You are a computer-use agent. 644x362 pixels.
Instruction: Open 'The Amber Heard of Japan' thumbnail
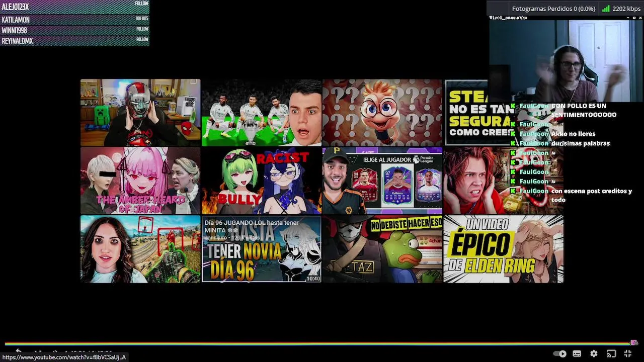140,181
